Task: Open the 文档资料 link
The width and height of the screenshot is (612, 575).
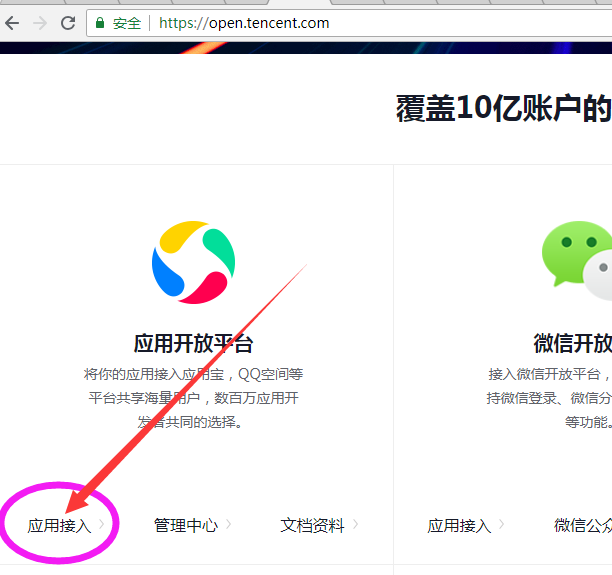Action: pyautogui.click(x=312, y=525)
